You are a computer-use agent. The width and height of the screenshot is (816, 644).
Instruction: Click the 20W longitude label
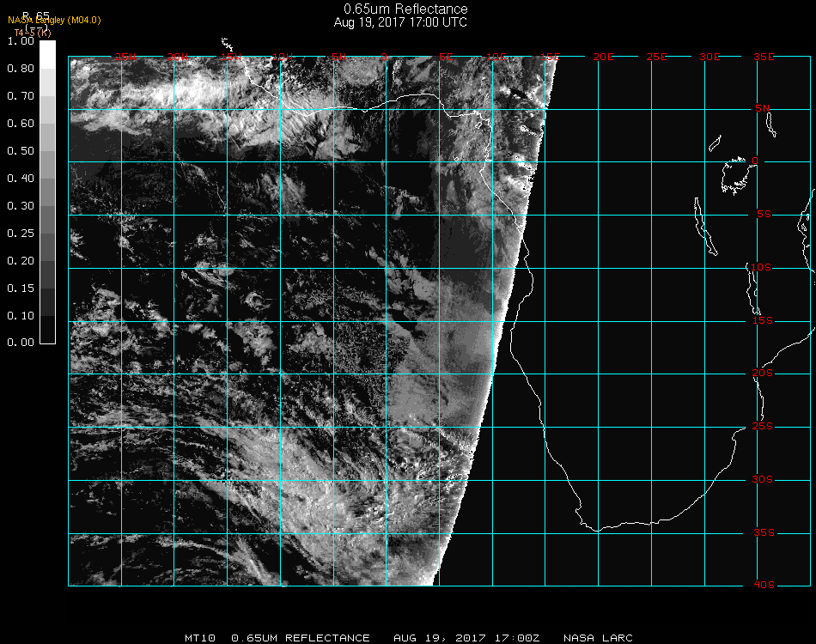pyautogui.click(x=178, y=57)
